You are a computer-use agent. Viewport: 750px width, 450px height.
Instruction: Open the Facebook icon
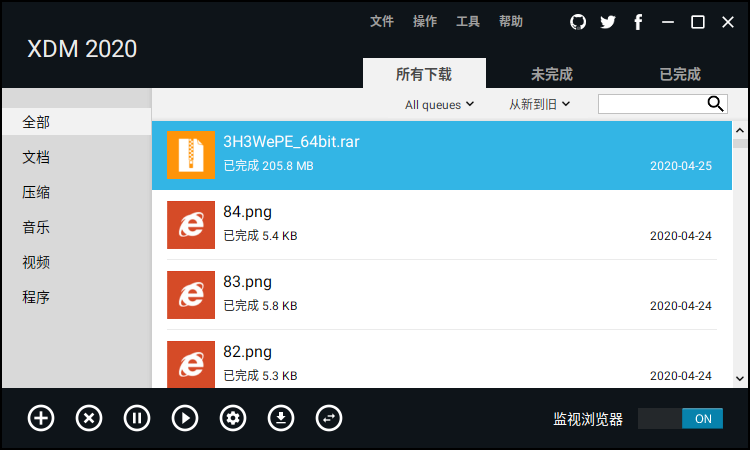[x=638, y=22]
